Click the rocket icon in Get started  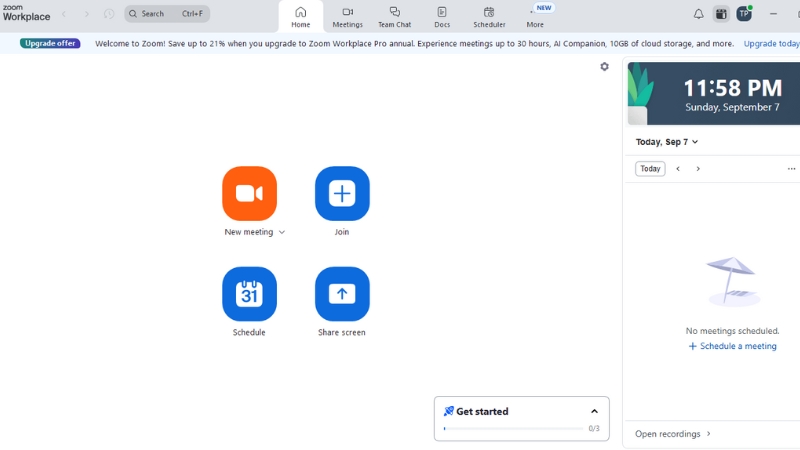point(448,411)
